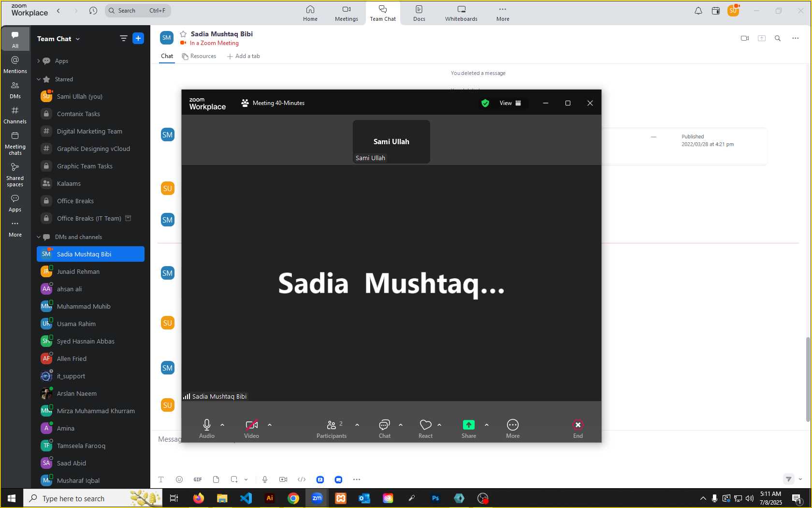Open chat header more options
Image resolution: width=812 pixels, height=508 pixels.
coord(796,38)
